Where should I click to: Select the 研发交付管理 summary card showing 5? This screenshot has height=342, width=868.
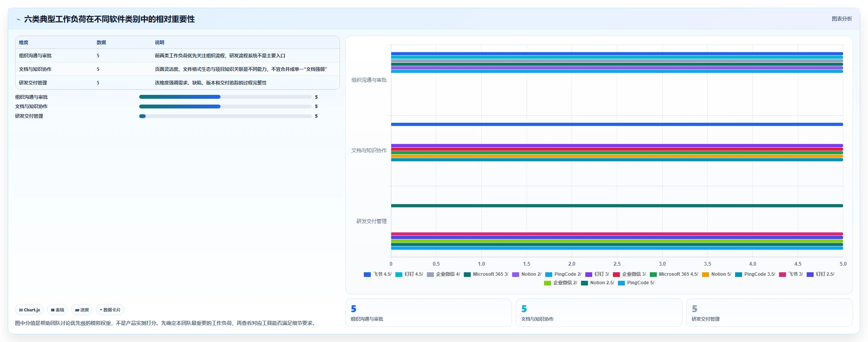769,313
